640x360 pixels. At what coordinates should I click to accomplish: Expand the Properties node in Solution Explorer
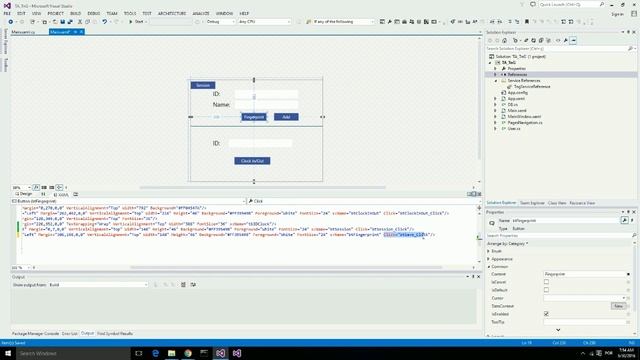pos(496,69)
